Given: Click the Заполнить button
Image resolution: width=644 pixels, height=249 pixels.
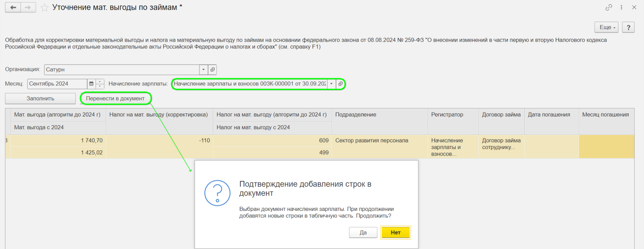Looking at the screenshot, I should coord(40,99).
